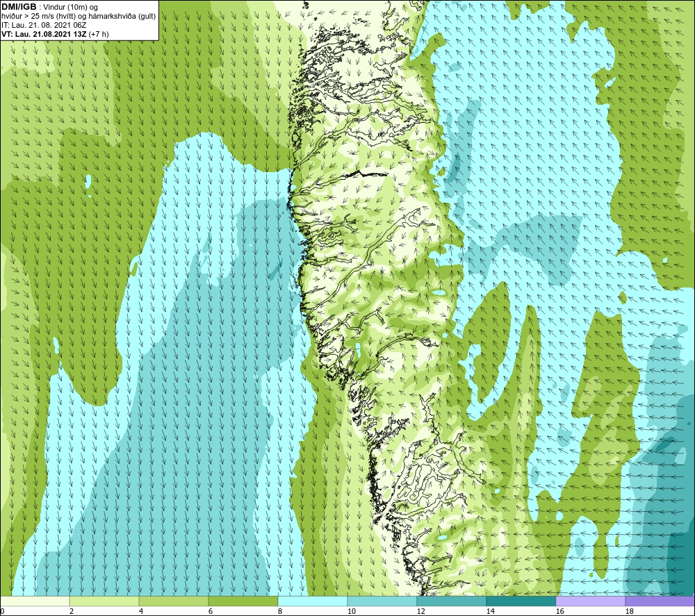
Task: Click the VT: Lau. 21.08.2021 13Z line
Action: coord(55,34)
